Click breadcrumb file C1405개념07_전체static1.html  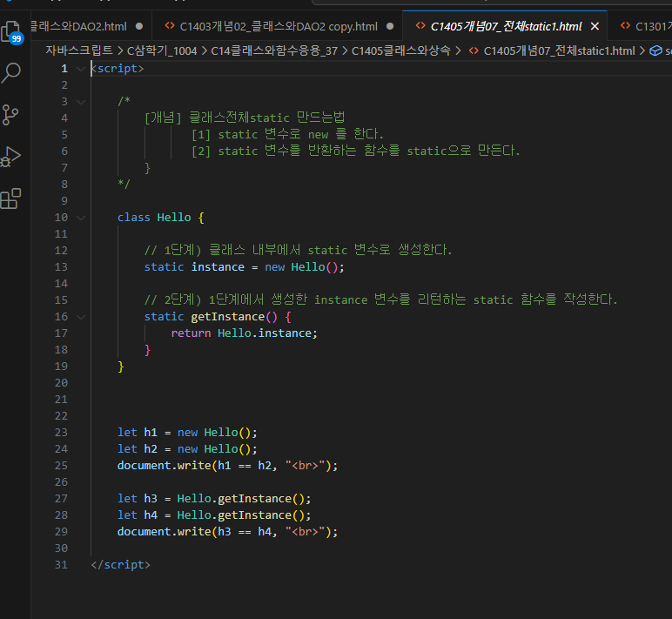[x=559, y=51]
